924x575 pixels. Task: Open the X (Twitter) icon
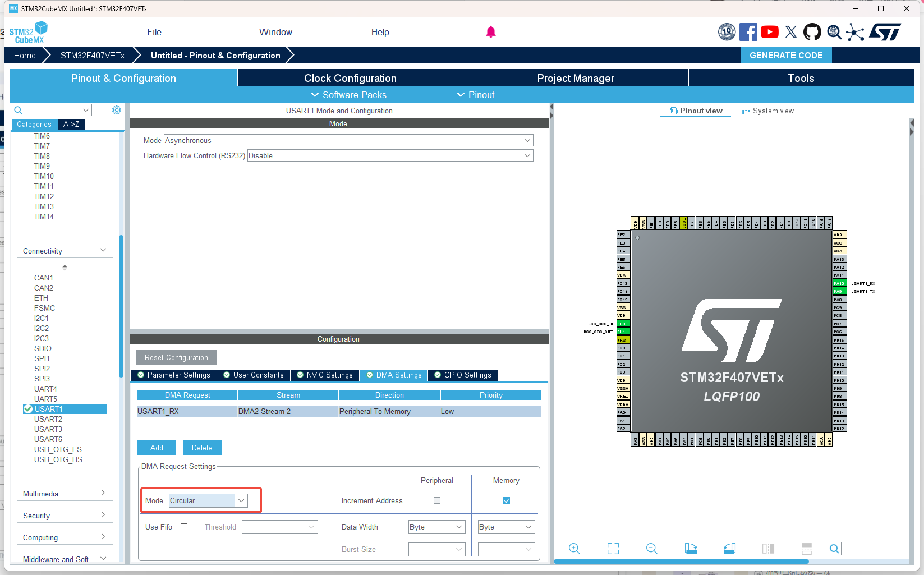point(791,32)
